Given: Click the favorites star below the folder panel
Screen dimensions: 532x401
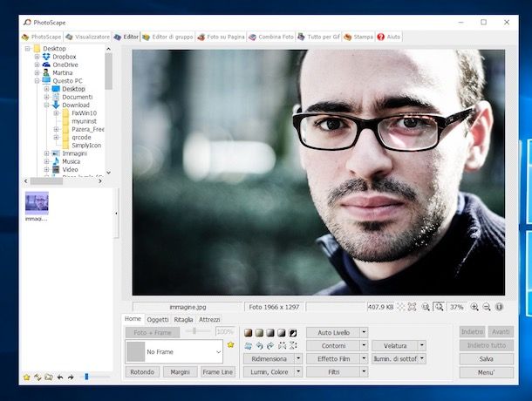Looking at the screenshot, I should click(x=26, y=377).
